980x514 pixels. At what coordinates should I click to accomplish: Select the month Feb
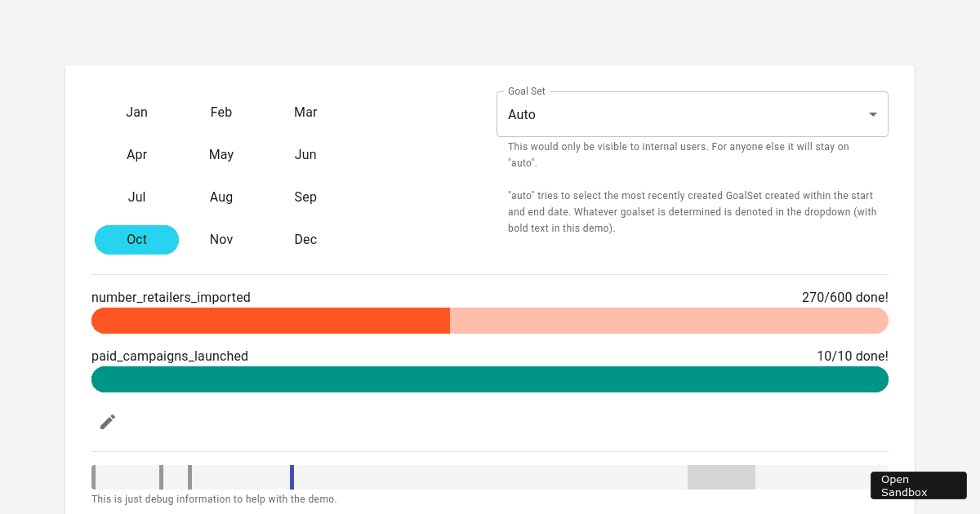(x=220, y=112)
